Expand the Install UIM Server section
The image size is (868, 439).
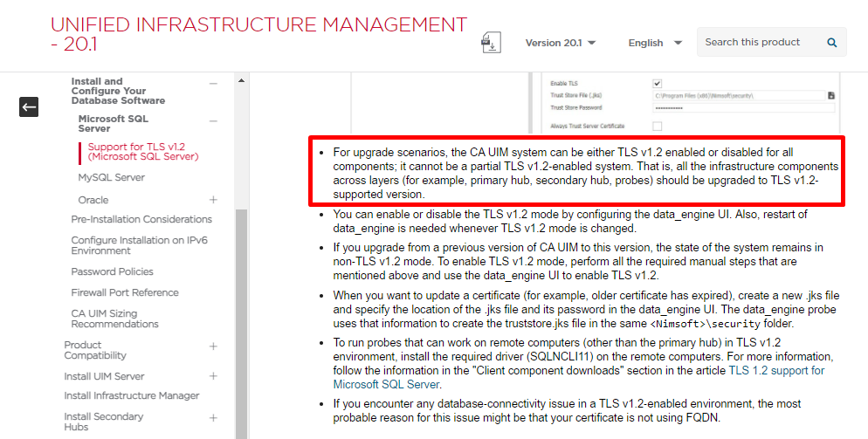point(213,376)
